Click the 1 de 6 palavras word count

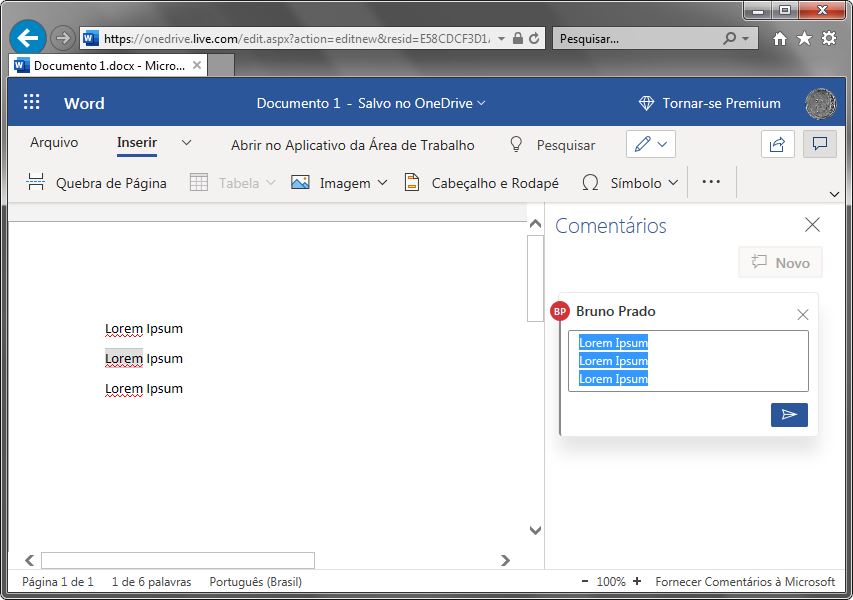coord(151,582)
